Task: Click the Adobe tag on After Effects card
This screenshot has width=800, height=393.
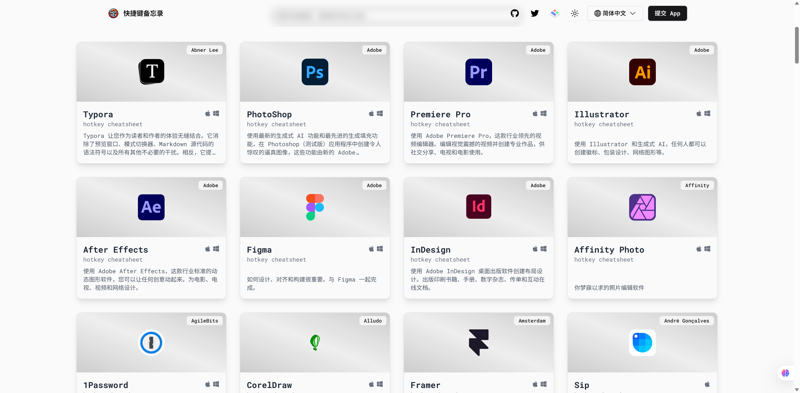Action: (x=211, y=185)
